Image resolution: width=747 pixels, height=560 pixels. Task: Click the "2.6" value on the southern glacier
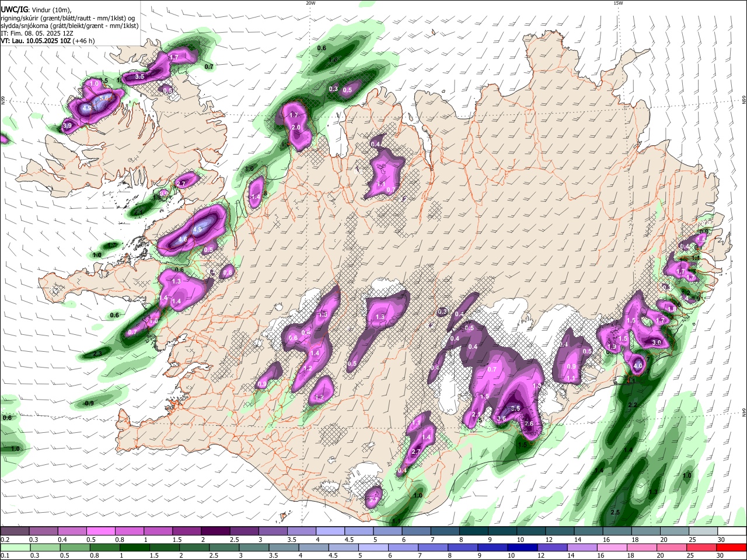click(529, 423)
